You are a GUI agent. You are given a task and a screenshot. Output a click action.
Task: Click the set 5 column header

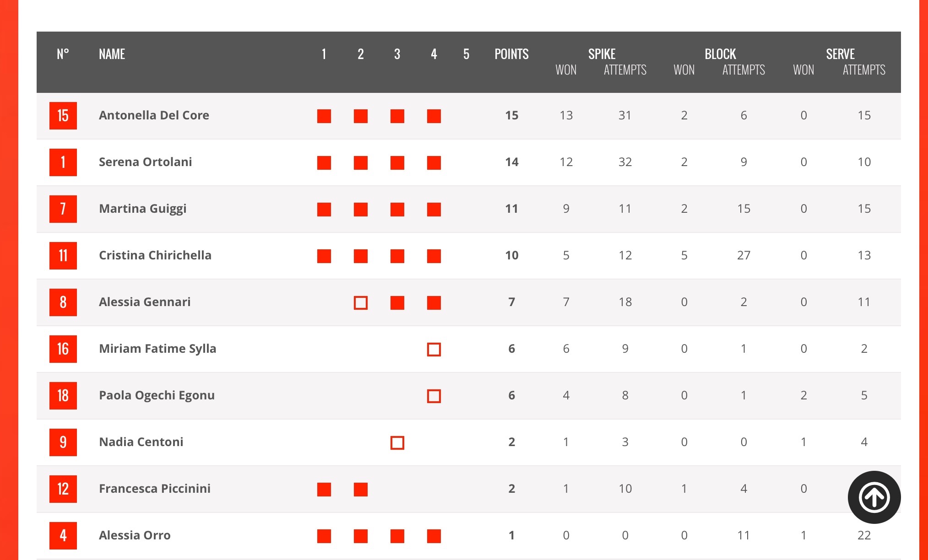point(466,54)
